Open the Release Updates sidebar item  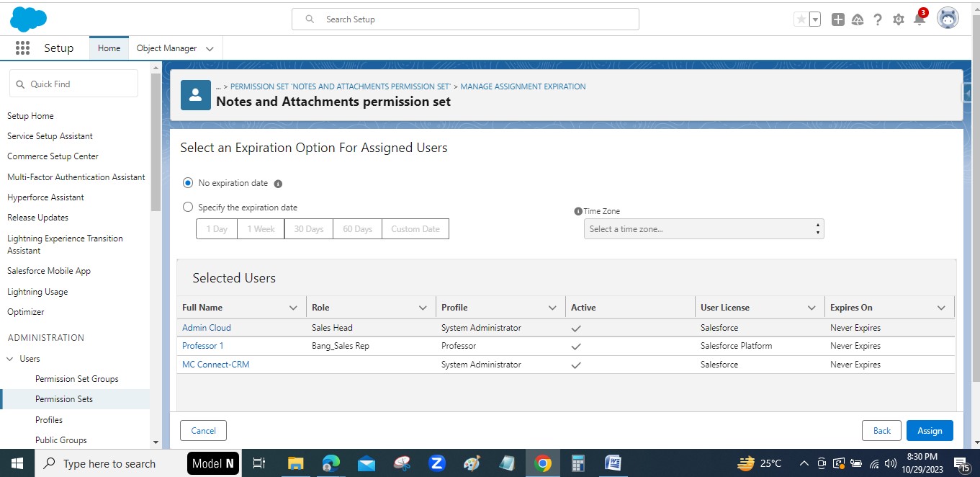click(x=37, y=218)
